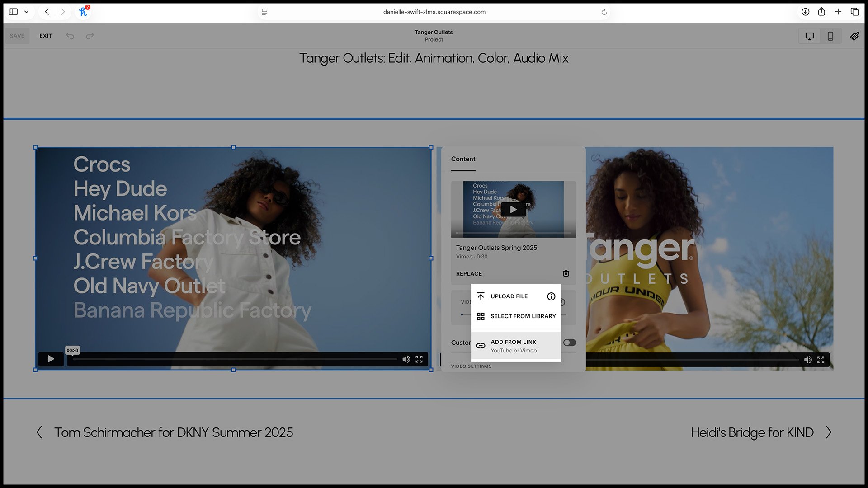Choose UPLOAD FILE from the menu

coord(509,296)
